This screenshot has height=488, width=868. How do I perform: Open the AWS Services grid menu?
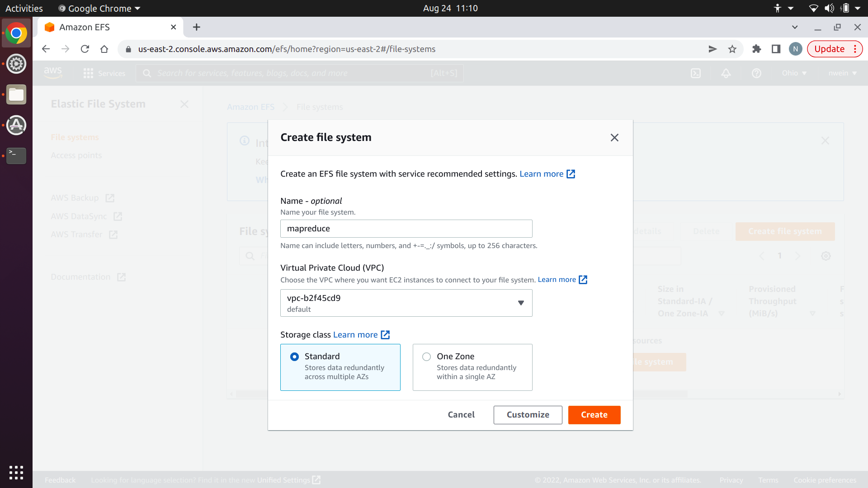click(89, 73)
